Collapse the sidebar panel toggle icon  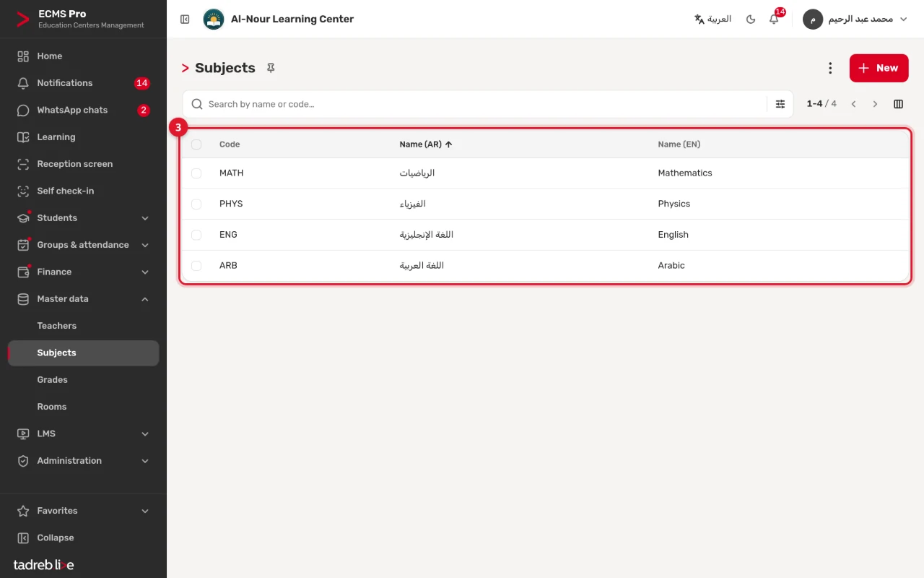pos(185,20)
